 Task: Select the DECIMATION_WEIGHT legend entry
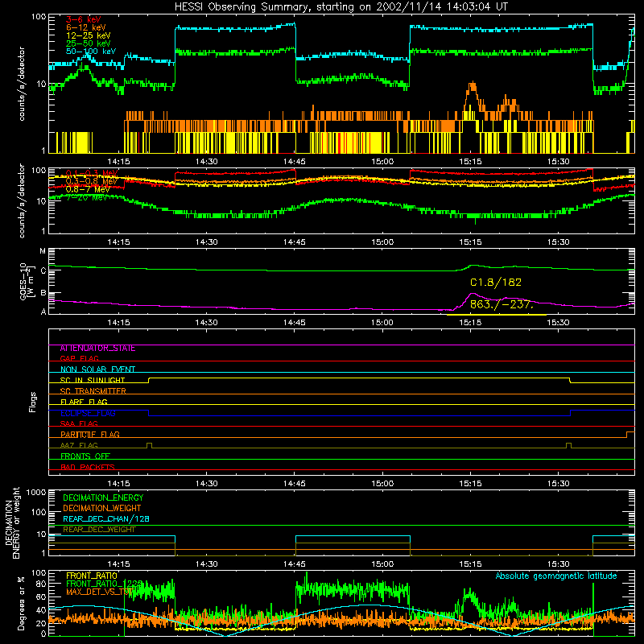(x=102, y=509)
